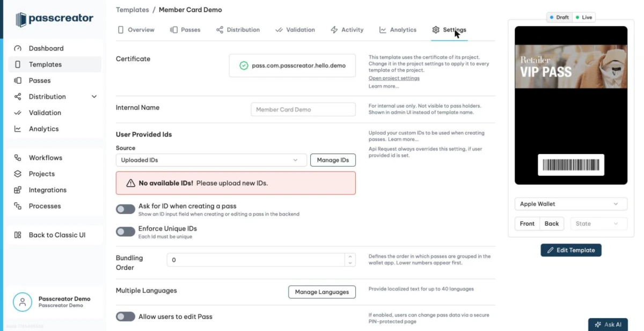Screen dimensions: 644x331
Task: Open the State dropdown
Action: 598,224
